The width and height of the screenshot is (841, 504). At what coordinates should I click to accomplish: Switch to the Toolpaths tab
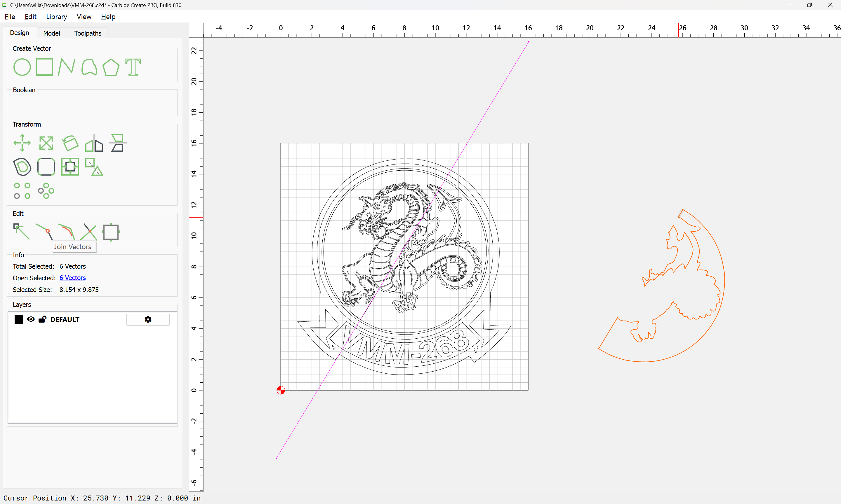click(88, 33)
